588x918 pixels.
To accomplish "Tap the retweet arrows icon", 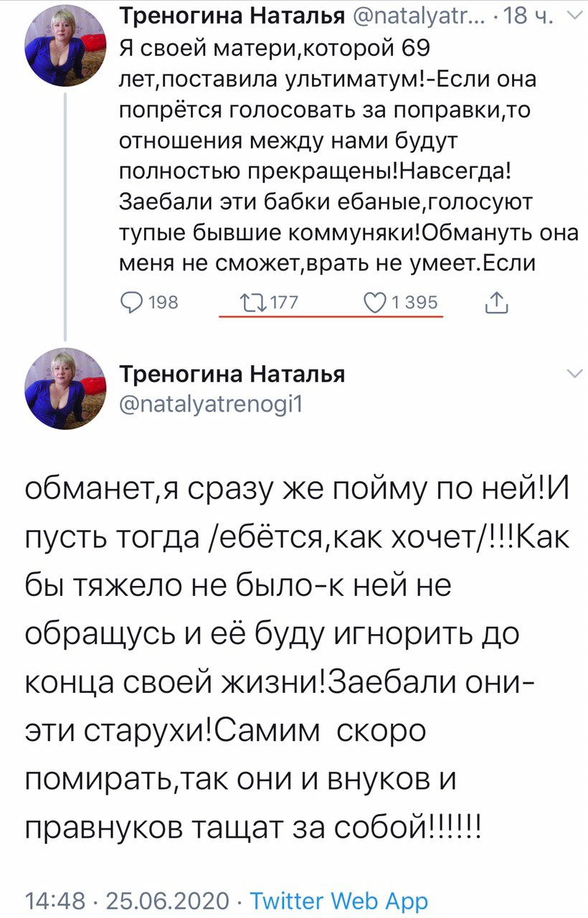I will (x=252, y=303).
